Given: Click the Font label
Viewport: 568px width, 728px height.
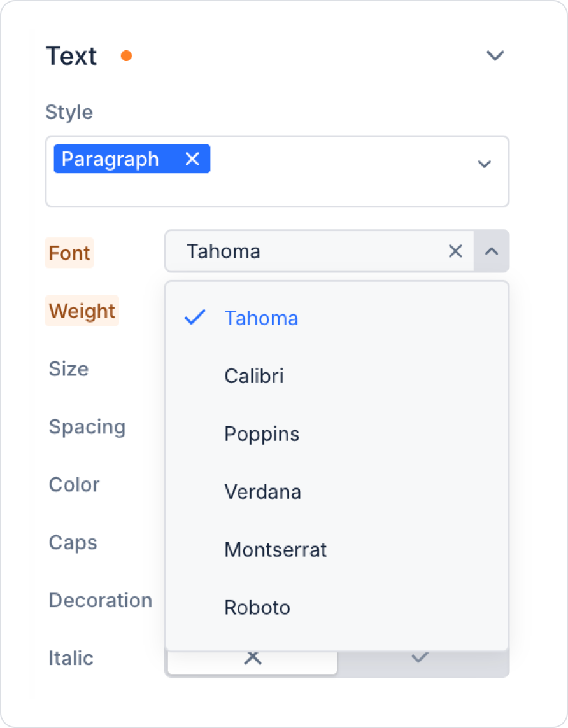Looking at the screenshot, I should pyautogui.click(x=69, y=253).
